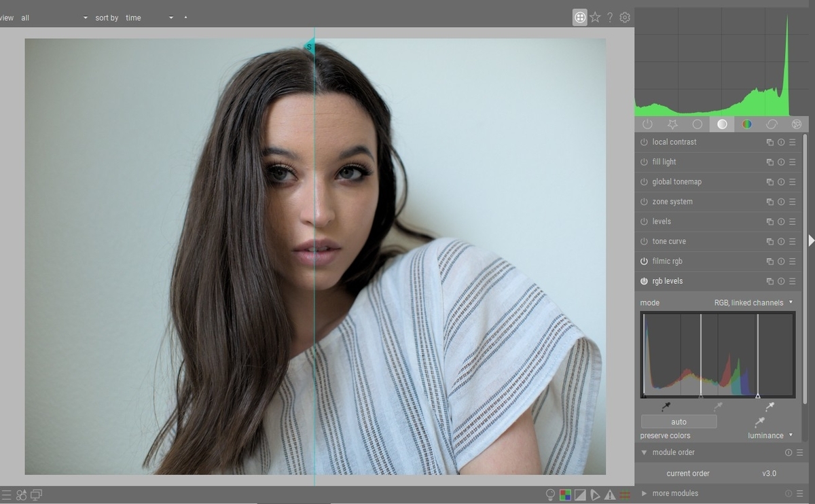This screenshot has height=504, width=815.
Task: Reset the fill light module parameters
Action: (781, 162)
